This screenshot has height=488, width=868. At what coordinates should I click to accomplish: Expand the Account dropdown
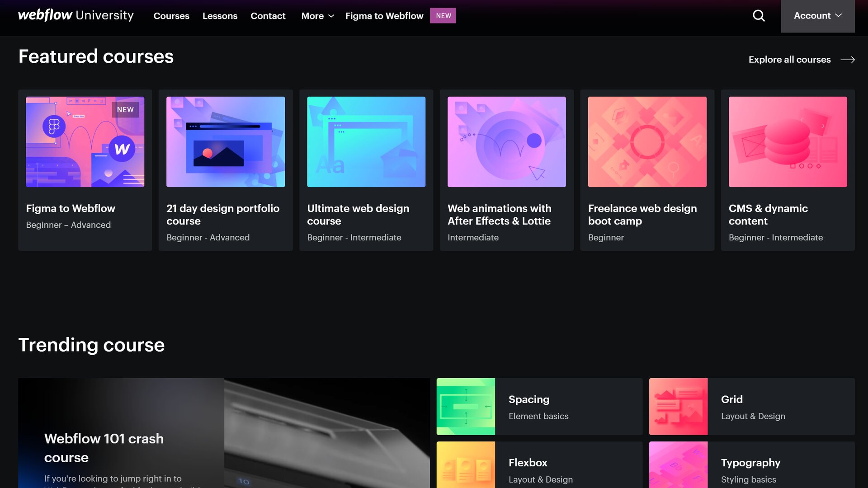817,16
